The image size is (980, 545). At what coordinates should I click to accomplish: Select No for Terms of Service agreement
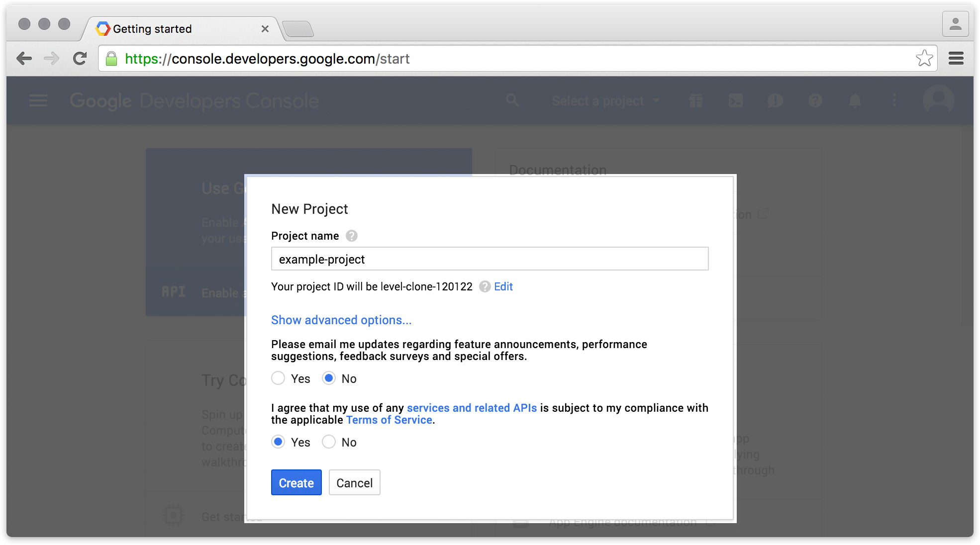point(329,442)
